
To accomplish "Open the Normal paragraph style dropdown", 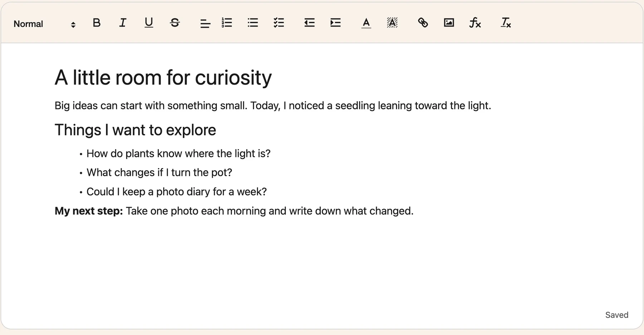I will pos(45,24).
